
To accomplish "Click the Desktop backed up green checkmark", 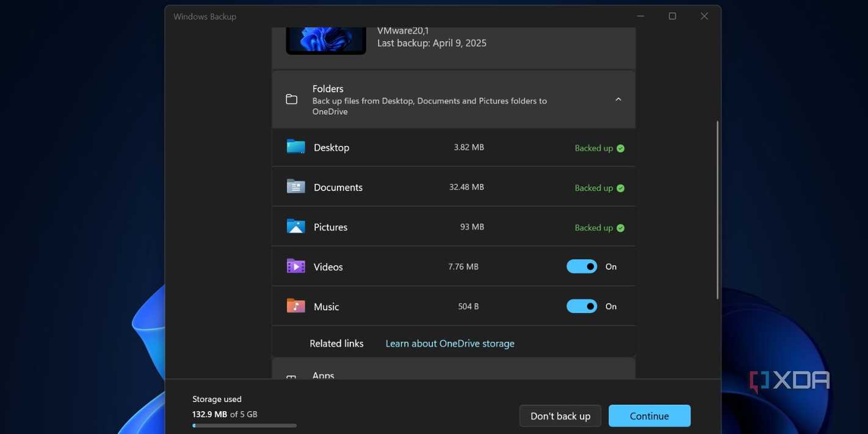I will (x=620, y=148).
